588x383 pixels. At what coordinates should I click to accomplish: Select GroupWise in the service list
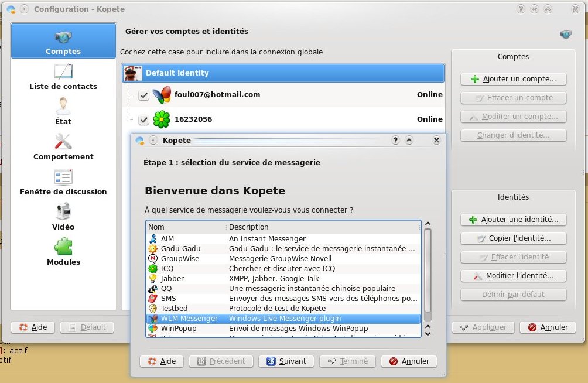[x=283, y=259]
